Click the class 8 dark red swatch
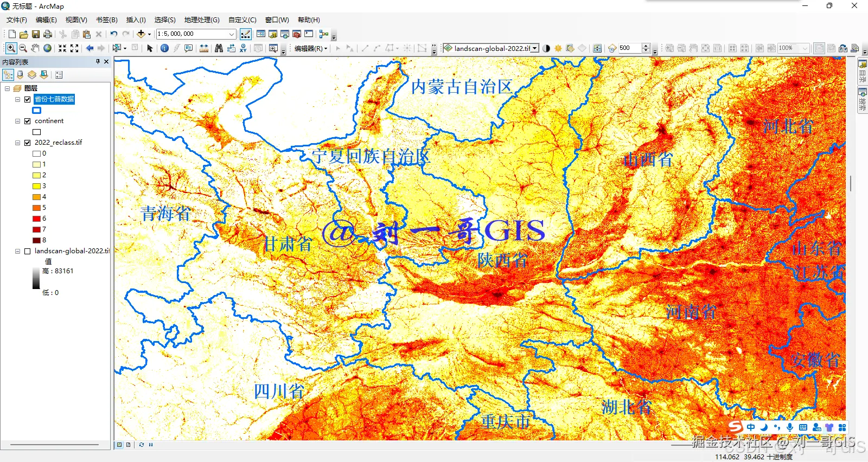The width and height of the screenshot is (868, 462). tap(36, 240)
